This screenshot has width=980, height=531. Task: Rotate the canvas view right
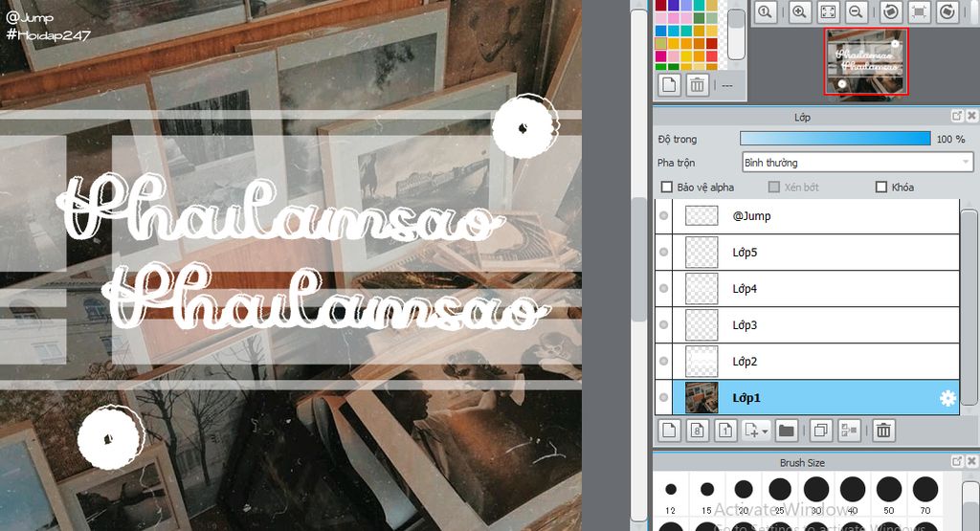947,11
